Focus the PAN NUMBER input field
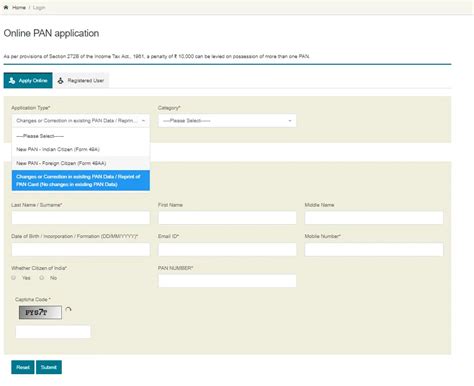474x386 pixels. (227, 281)
